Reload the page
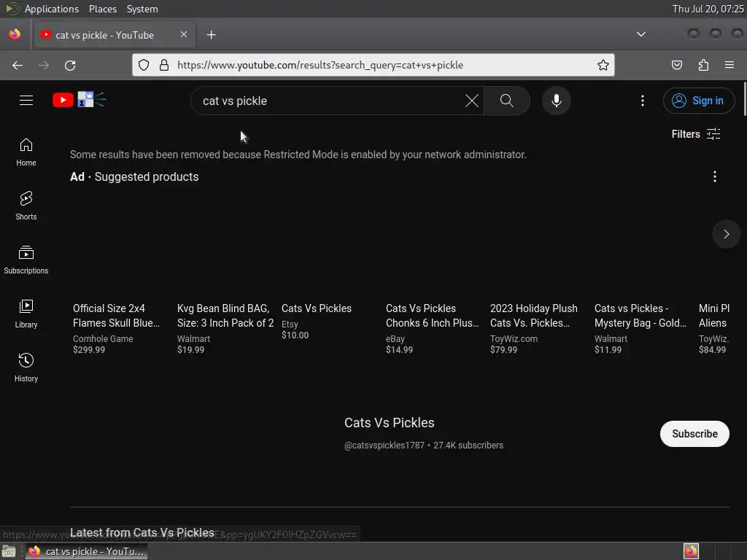747x560 pixels. (x=70, y=65)
